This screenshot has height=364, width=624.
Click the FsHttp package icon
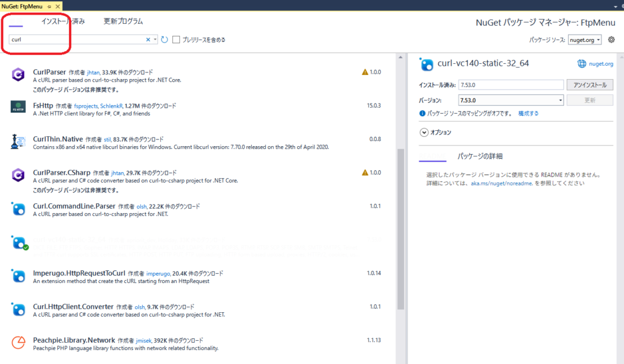pyautogui.click(x=18, y=108)
